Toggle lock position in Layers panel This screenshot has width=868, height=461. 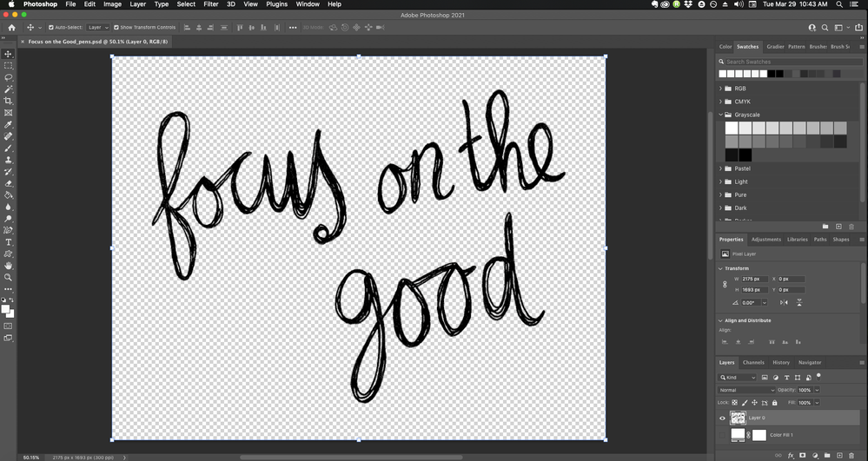coord(754,403)
